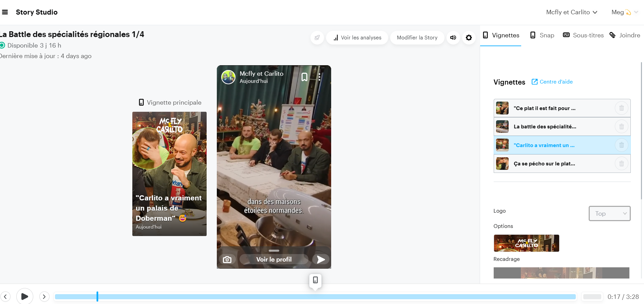Delete the "Ça se pécho sur le plat" vignette
Image resolution: width=644 pixels, height=304 pixels.
[x=621, y=164]
